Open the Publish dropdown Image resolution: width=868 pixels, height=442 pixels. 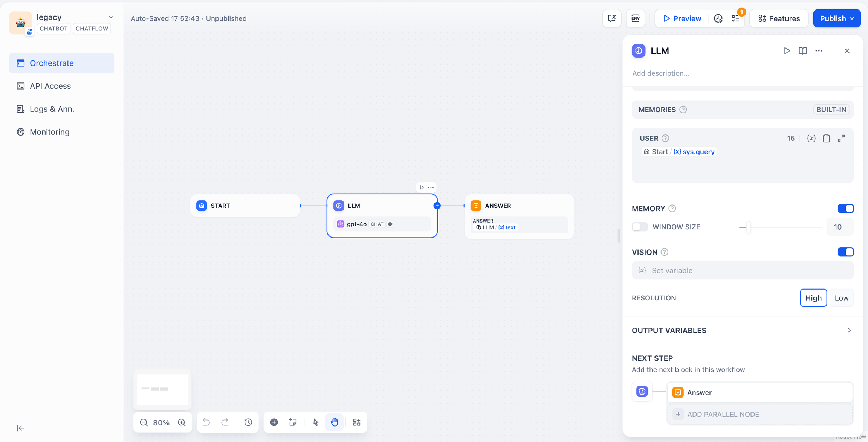tap(837, 18)
